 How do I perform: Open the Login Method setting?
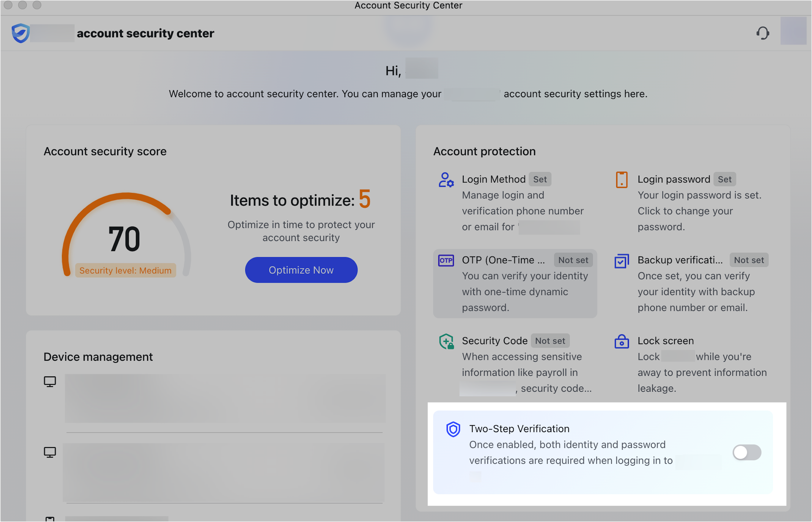click(515, 203)
